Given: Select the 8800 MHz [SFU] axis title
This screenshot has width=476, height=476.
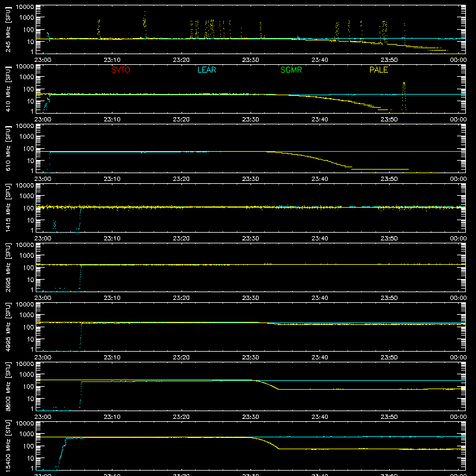Looking at the screenshot, I should [x=8, y=386].
